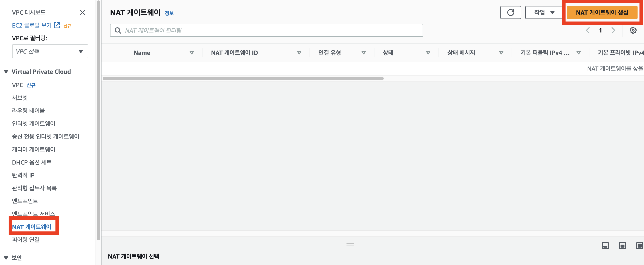Open the VPC 선택 filter dropdown
The width and height of the screenshot is (644, 265).
click(x=50, y=51)
